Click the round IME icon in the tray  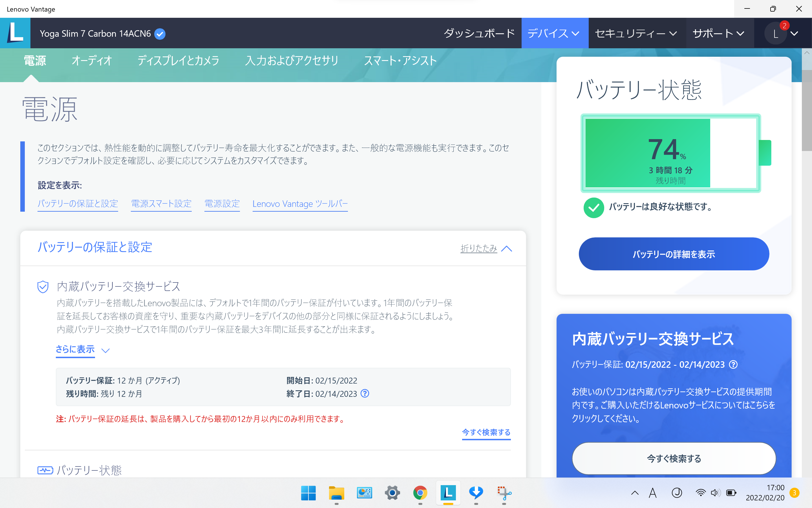coord(677,493)
